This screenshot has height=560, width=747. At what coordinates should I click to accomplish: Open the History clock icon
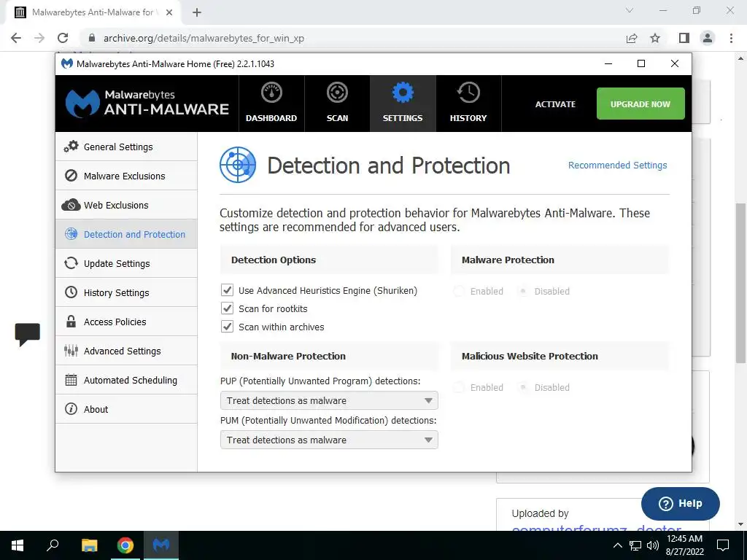click(468, 93)
